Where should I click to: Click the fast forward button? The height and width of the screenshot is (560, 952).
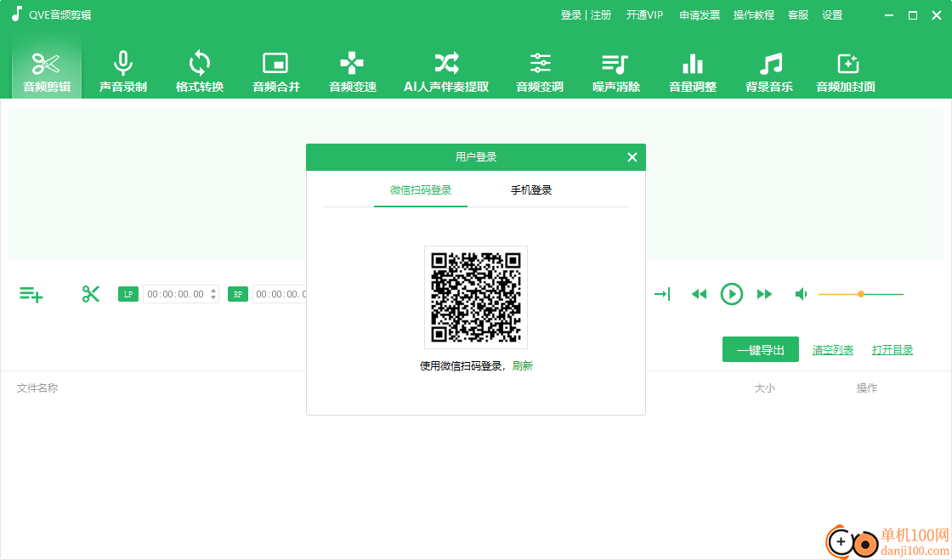point(764,294)
